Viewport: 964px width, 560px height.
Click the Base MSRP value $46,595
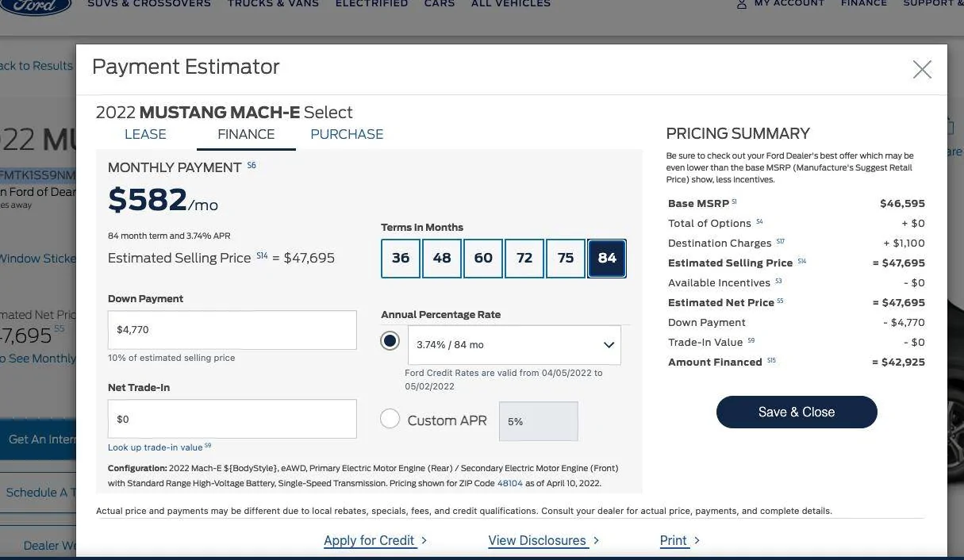902,204
